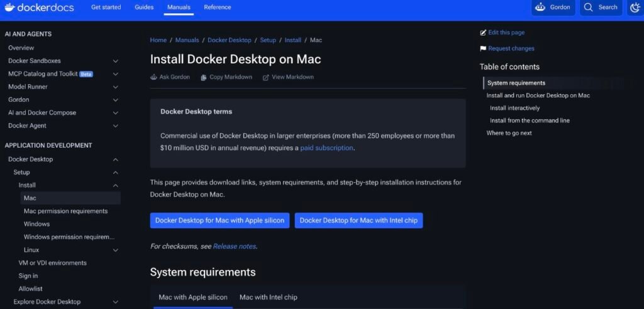644x309 pixels.
Task: Click the Copy Markdown text
Action: (x=231, y=77)
